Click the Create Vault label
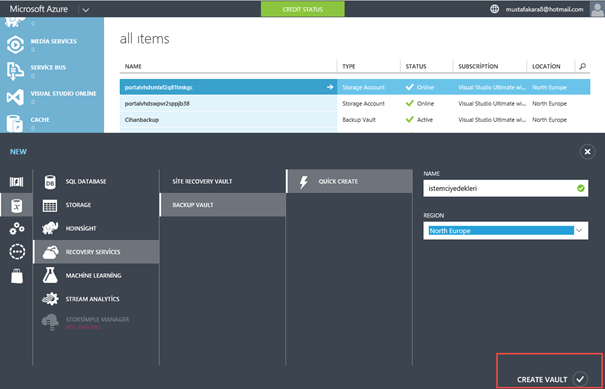 [542, 380]
